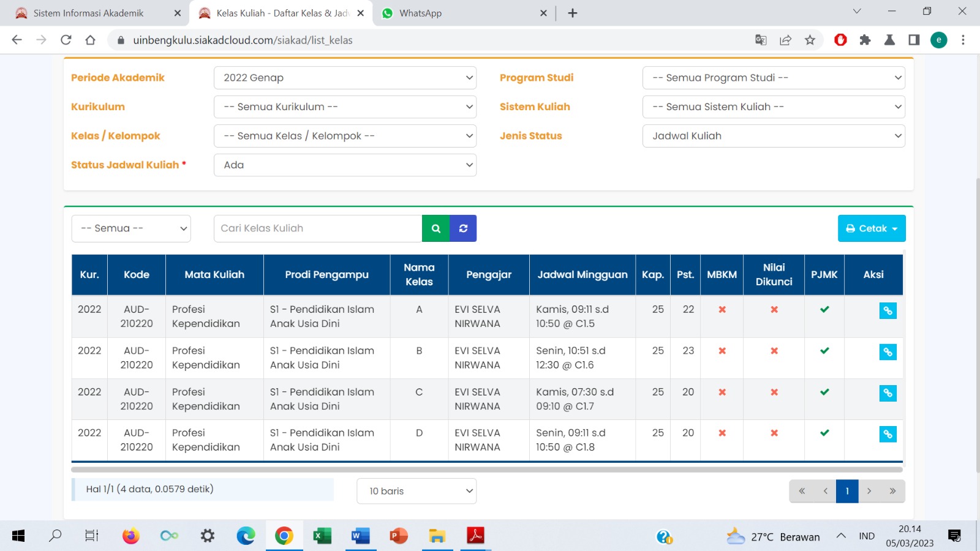Go to pagination page 1
This screenshot has height=551, width=980.
[x=847, y=491]
